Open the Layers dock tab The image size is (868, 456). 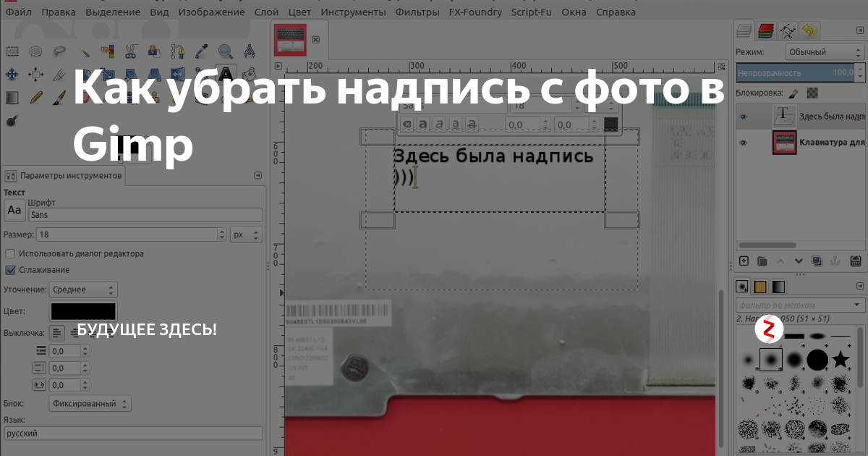point(745,30)
